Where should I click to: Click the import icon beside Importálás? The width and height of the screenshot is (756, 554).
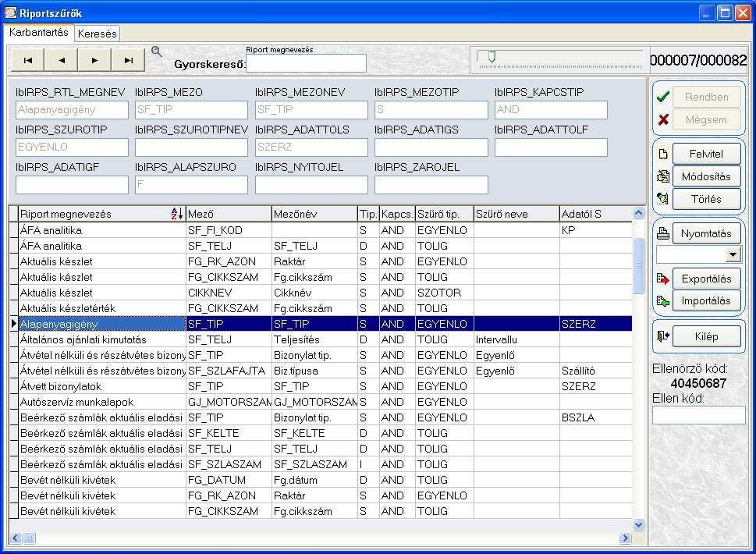pos(663,301)
